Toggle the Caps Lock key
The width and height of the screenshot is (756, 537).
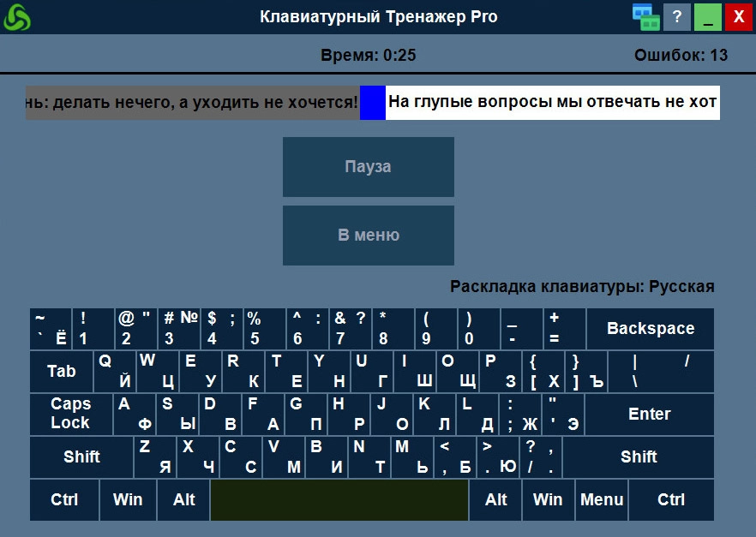point(71,414)
